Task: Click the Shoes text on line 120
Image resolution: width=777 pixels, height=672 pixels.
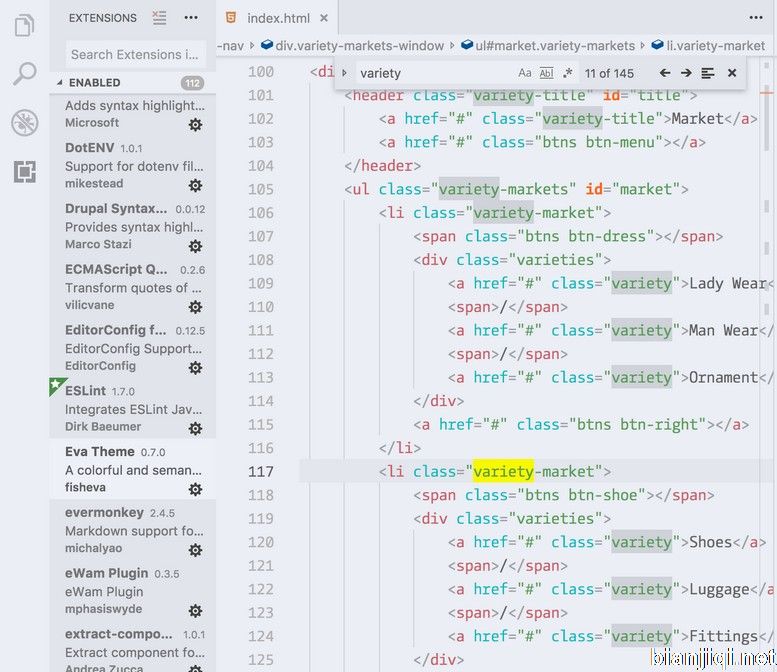Action: (711, 542)
